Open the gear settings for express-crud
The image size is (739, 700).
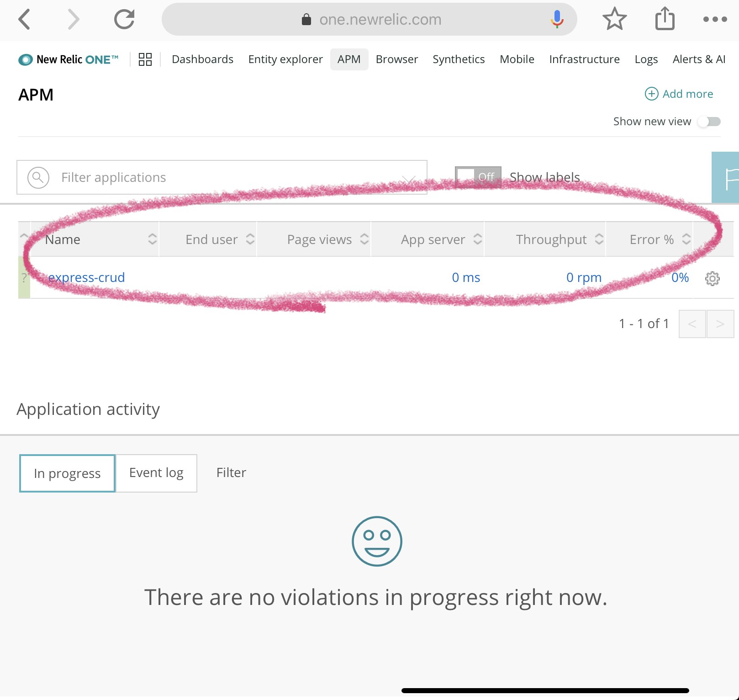(713, 278)
